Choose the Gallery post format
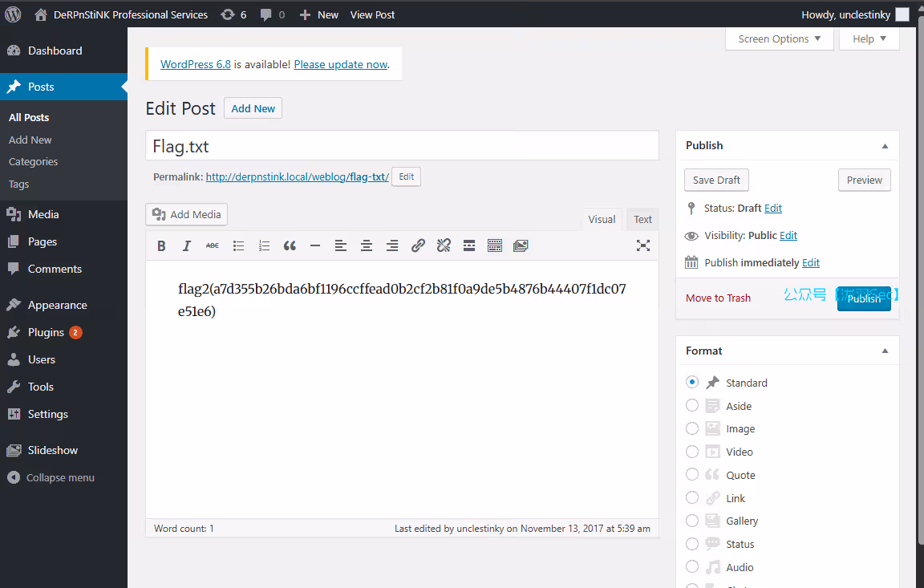Viewport: 924px width, 588px height. [692, 521]
